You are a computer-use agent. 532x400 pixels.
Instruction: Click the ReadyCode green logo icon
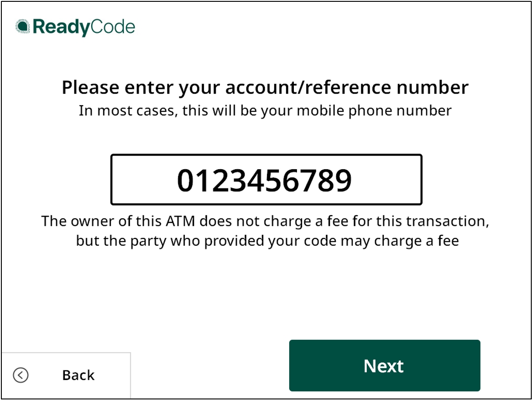point(23,26)
